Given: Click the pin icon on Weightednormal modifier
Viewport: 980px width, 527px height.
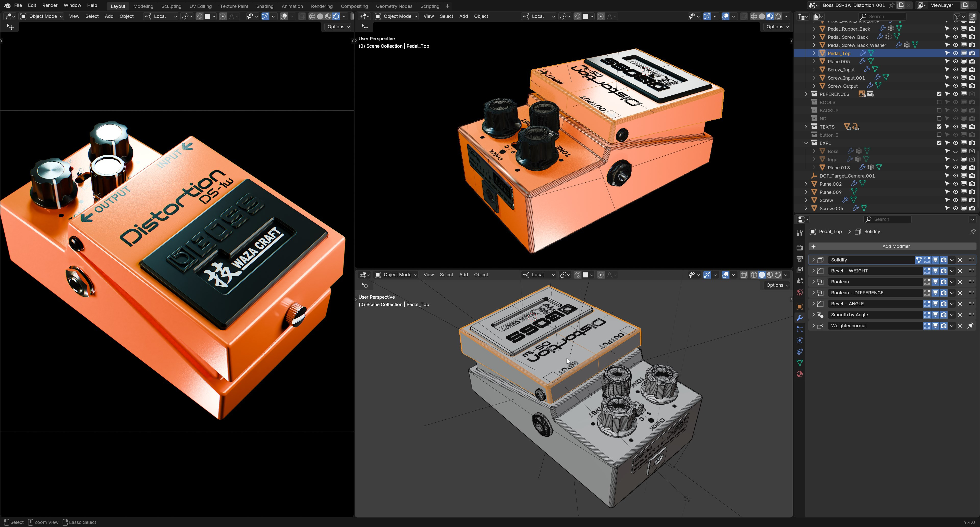Looking at the screenshot, I should pyautogui.click(x=971, y=325).
